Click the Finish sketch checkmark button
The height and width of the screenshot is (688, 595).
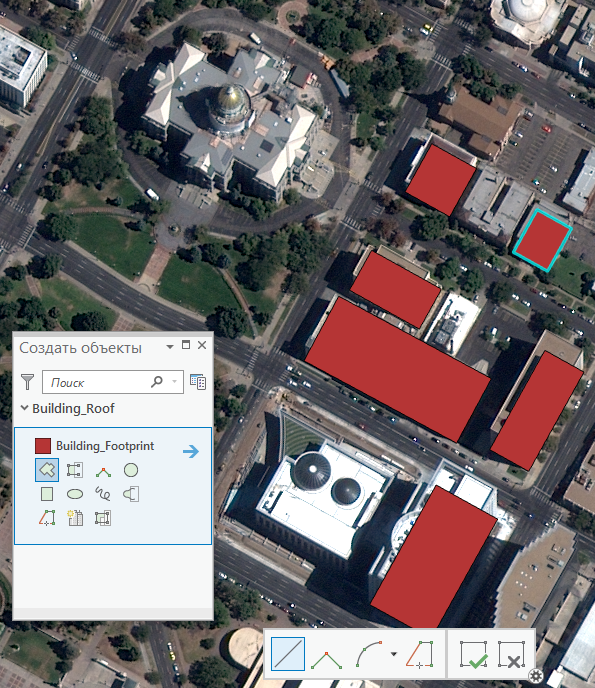(473, 654)
